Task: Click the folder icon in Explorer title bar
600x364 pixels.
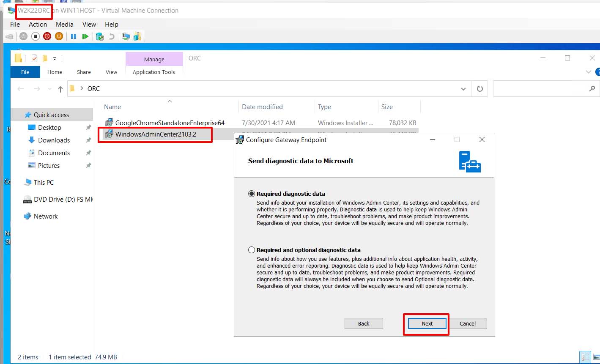Action: coord(18,58)
